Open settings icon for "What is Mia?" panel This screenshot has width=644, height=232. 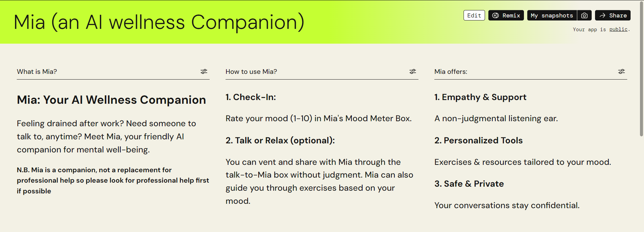point(204,72)
